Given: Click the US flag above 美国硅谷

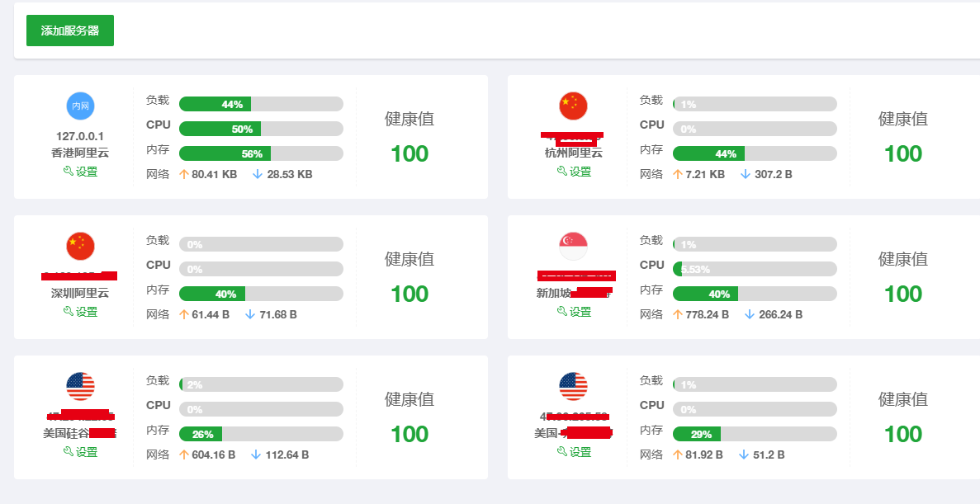Looking at the screenshot, I should [x=80, y=386].
